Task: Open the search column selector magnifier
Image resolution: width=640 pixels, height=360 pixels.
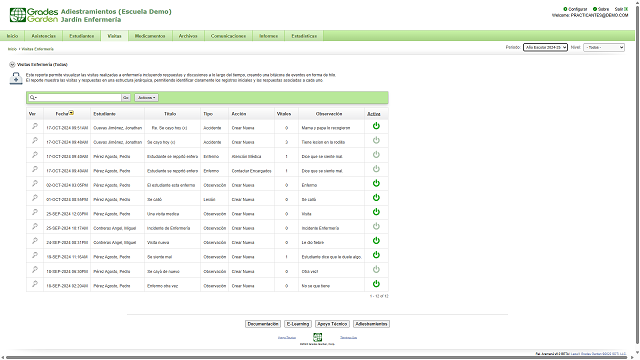Action: (x=33, y=98)
